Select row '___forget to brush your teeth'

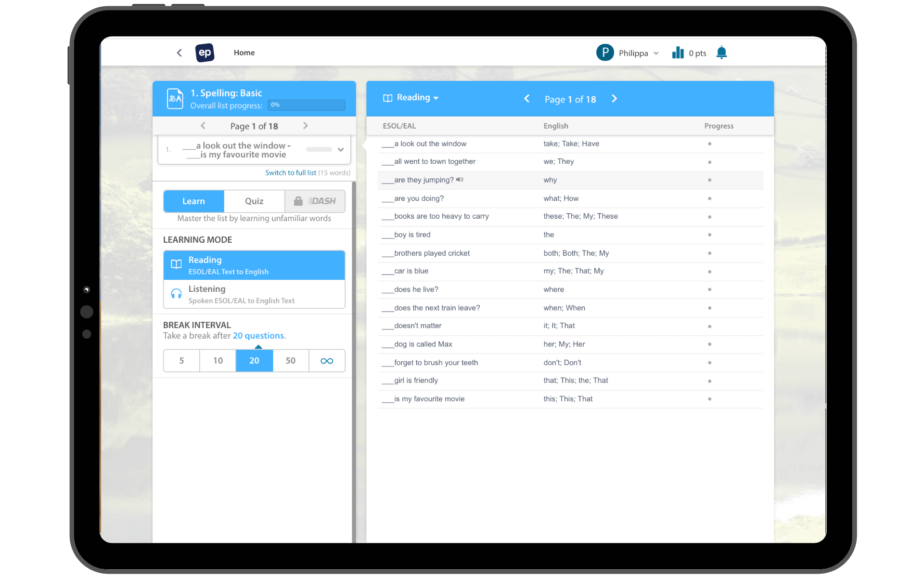pyautogui.click(x=571, y=363)
